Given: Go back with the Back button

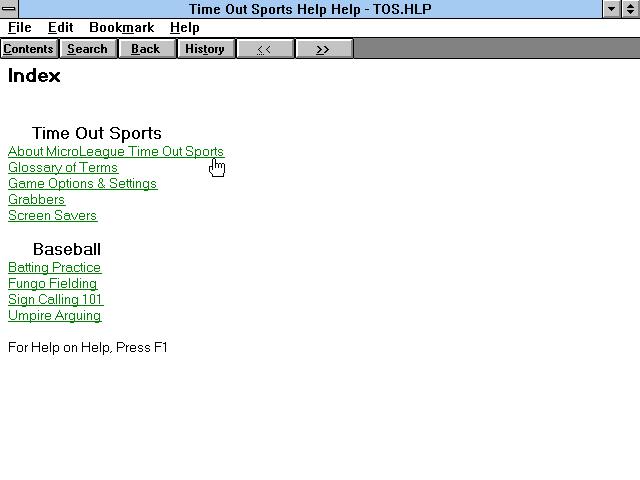Looking at the screenshot, I should 146,49.
